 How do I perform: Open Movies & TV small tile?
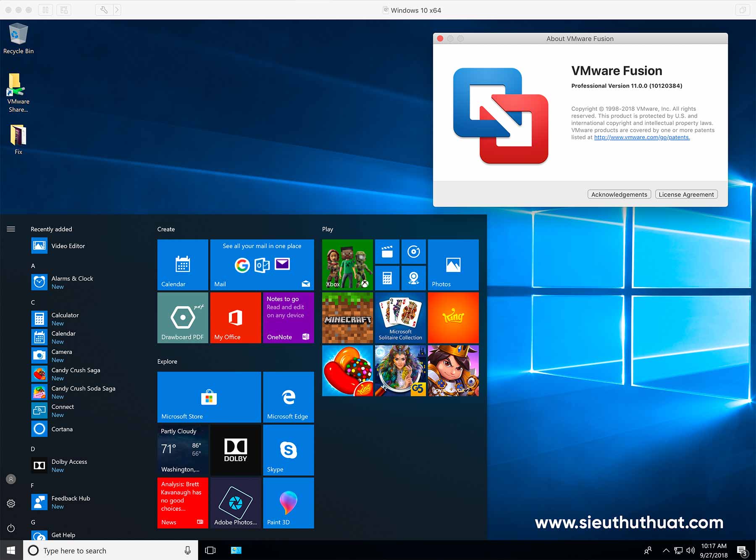click(387, 252)
